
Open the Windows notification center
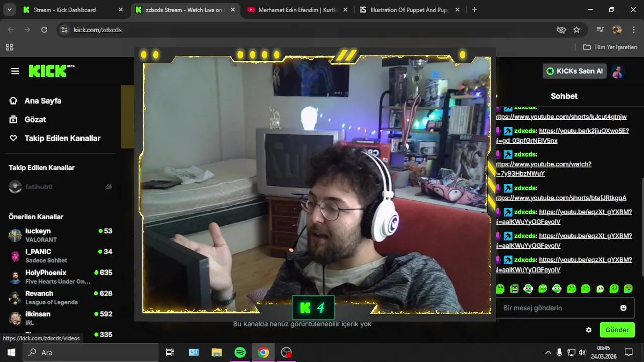pyautogui.click(x=629, y=352)
